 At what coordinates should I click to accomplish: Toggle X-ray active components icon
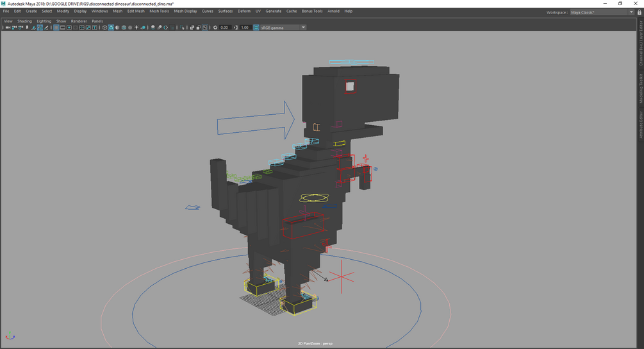click(199, 28)
